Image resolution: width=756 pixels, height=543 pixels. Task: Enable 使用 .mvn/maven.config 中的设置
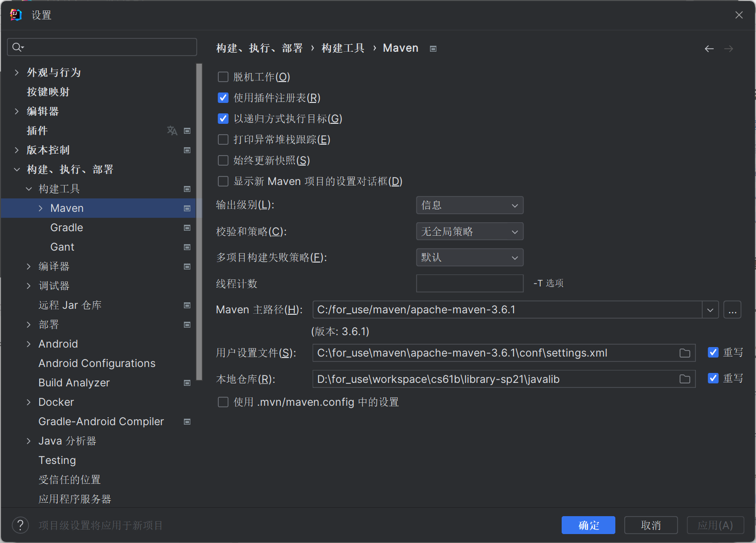(x=223, y=402)
